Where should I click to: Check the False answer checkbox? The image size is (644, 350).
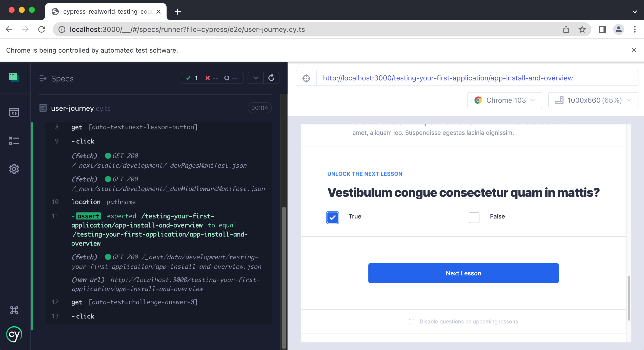coord(474,217)
